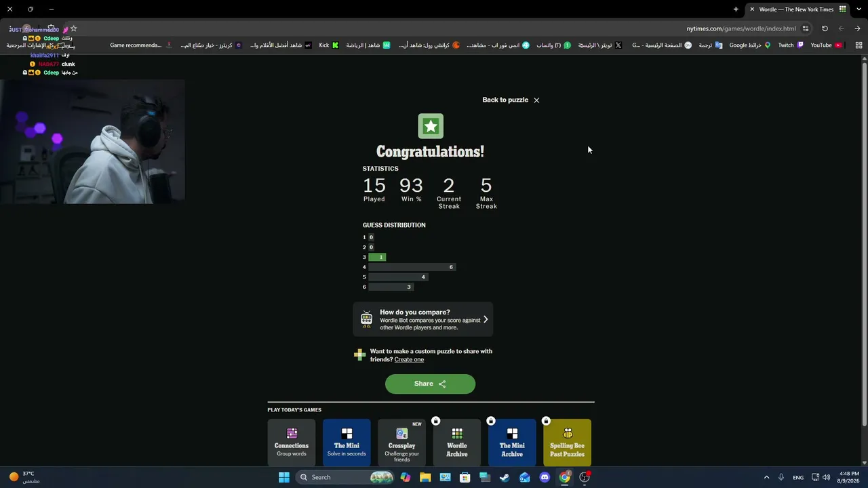Open The Mini Archive card

(512, 443)
